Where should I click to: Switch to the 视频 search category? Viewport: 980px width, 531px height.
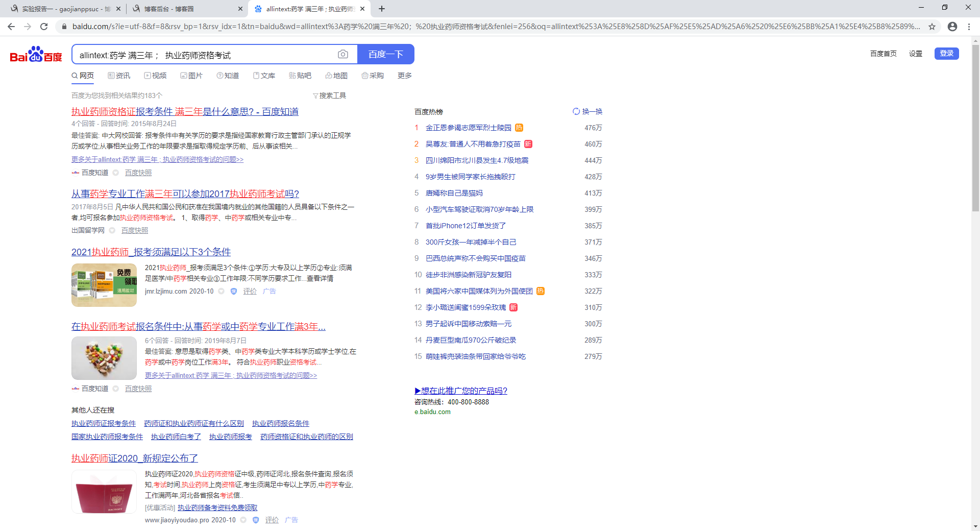155,76
